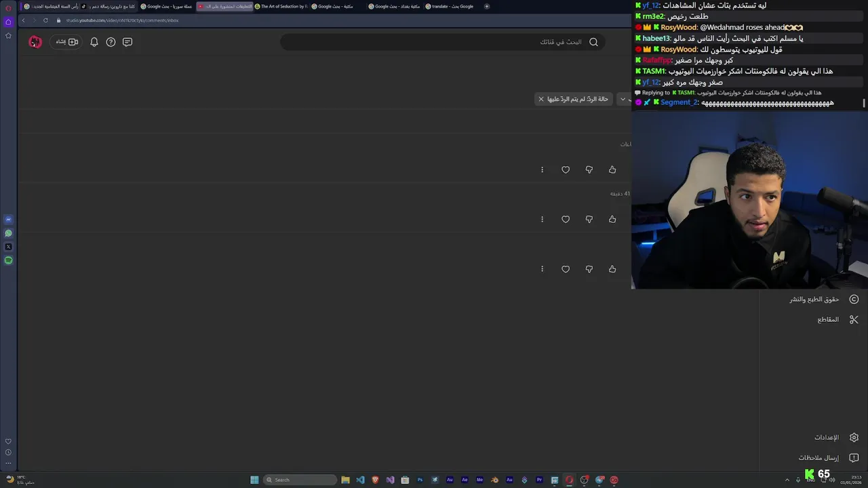Remove the حالة الردّ filter chip with X
This screenshot has height=488, width=868.
click(541, 99)
